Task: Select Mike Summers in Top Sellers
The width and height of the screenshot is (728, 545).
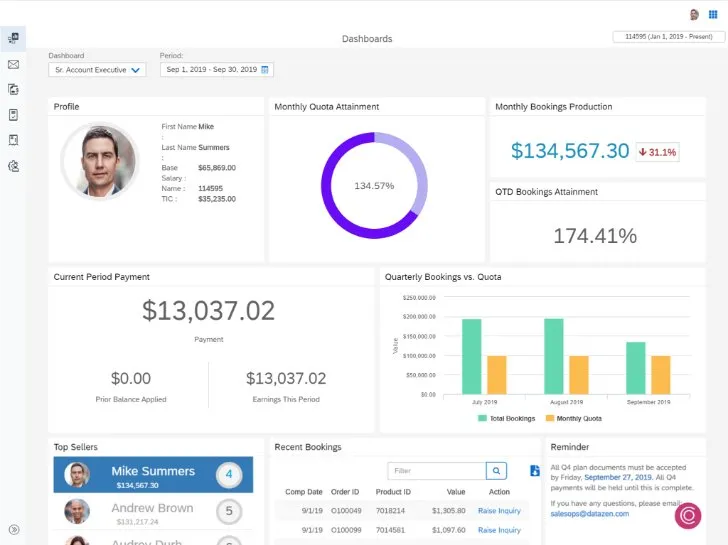Action: (153, 476)
